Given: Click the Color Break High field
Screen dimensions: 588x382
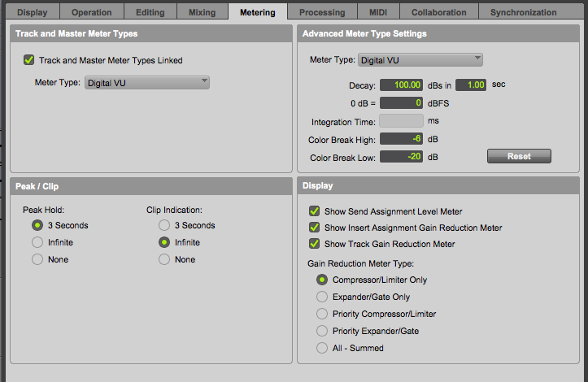Looking at the screenshot, I should pos(402,139).
